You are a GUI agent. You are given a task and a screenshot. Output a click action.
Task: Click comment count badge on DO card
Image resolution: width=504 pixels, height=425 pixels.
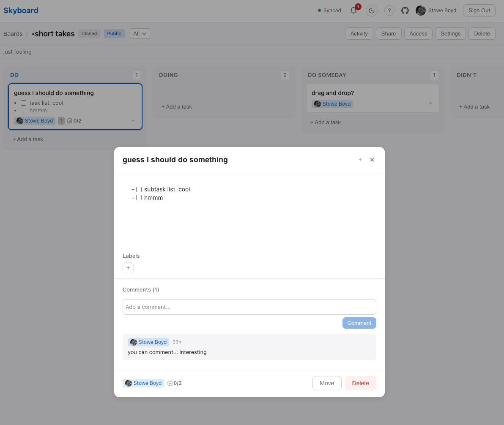[61, 121]
